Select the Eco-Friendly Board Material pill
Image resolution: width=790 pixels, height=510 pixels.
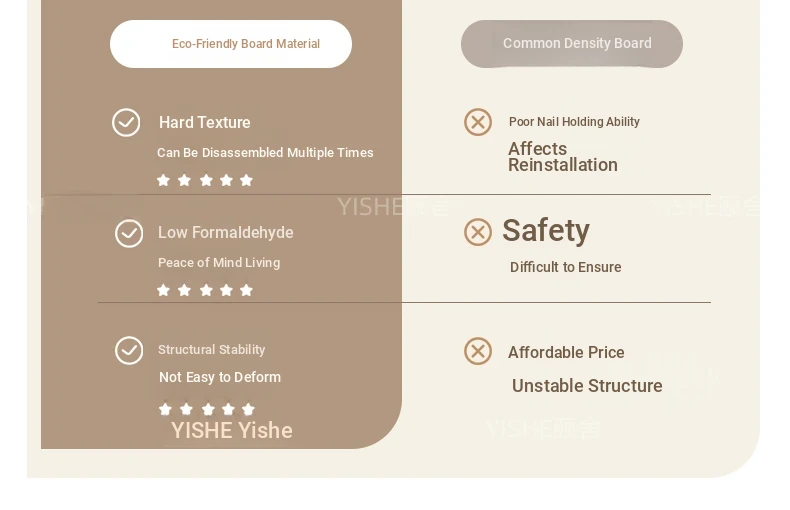coord(231,44)
